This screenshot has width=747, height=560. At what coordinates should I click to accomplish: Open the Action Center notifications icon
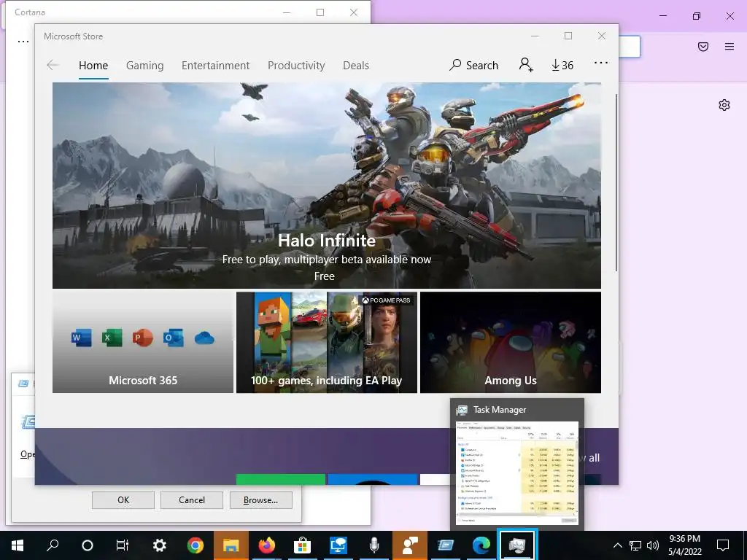tap(723, 545)
